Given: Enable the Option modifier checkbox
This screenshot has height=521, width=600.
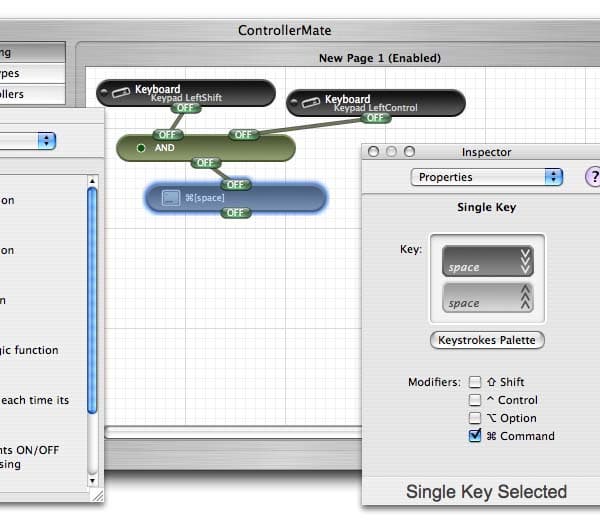Looking at the screenshot, I should (x=475, y=418).
